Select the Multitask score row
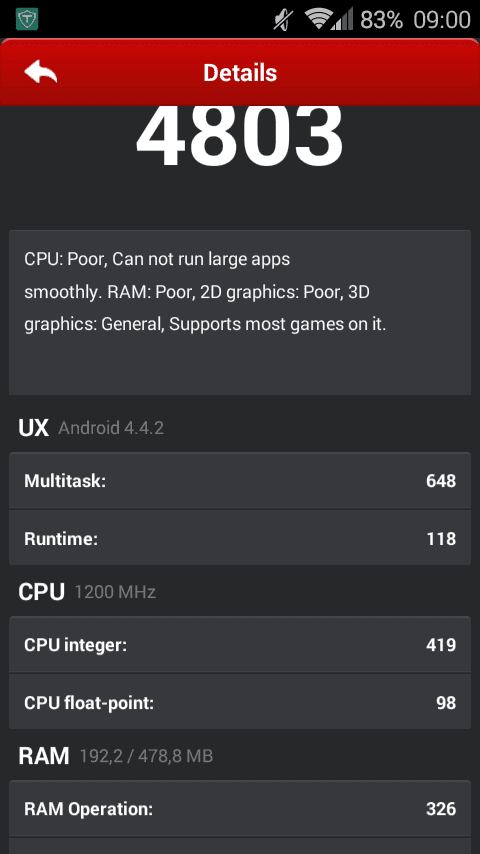Image resolution: width=480 pixels, height=854 pixels. tap(240, 480)
